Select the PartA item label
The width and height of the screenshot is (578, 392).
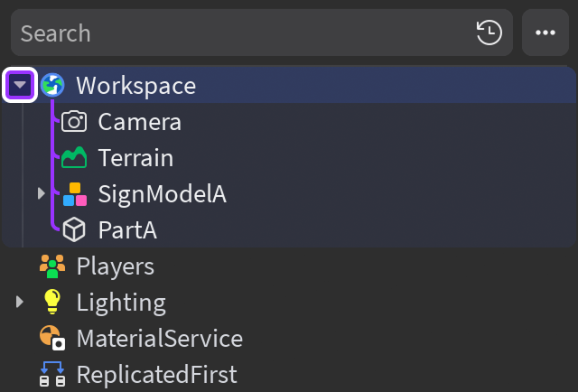[127, 230]
